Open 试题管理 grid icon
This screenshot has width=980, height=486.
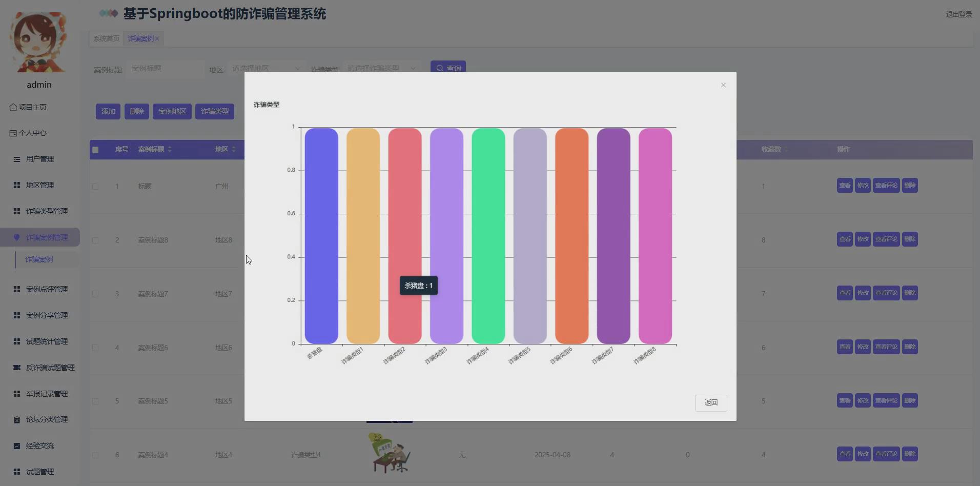17,472
